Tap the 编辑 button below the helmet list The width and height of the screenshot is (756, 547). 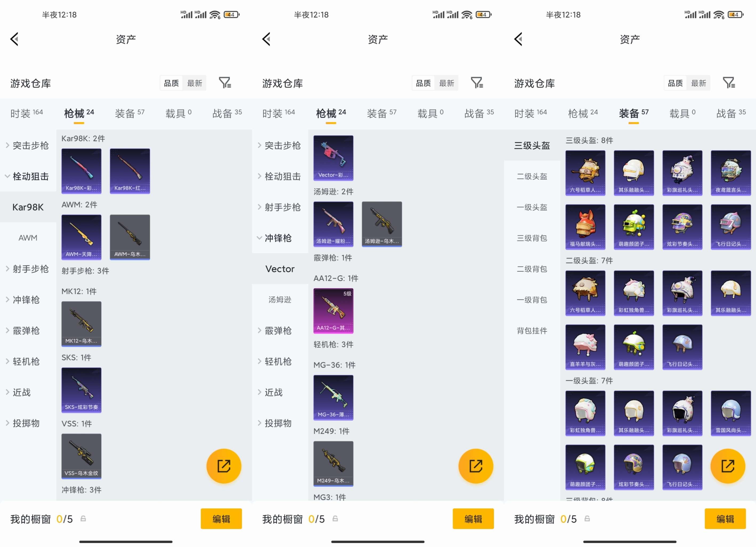pyautogui.click(x=725, y=519)
